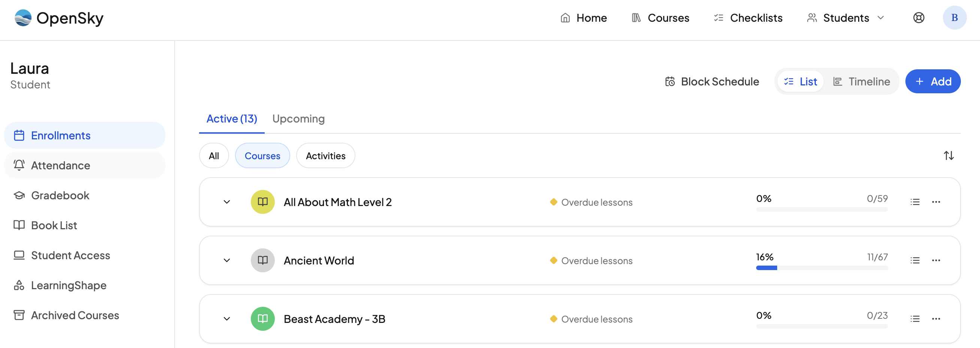Viewport: 980px width, 348px height.
Task: Open the help lifebuoy icon
Action: [919, 18]
